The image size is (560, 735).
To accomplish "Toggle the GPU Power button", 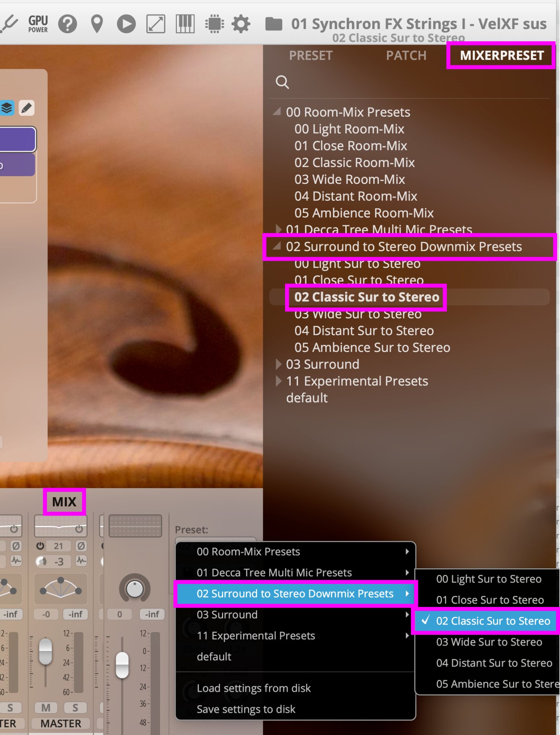I will pos(38,24).
